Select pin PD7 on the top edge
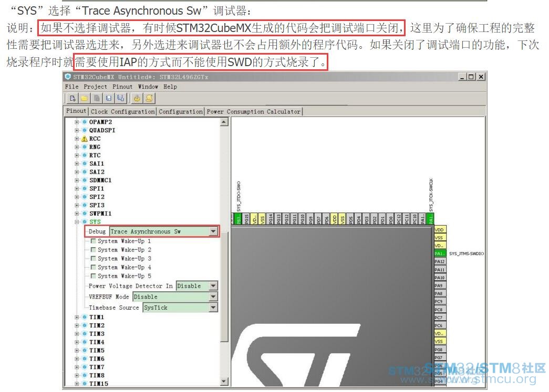The width and height of the screenshot is (549, 392). tap(318, 218)
